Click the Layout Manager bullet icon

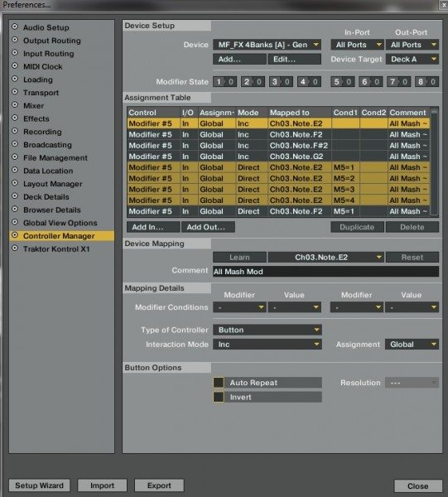pos(15,183)
